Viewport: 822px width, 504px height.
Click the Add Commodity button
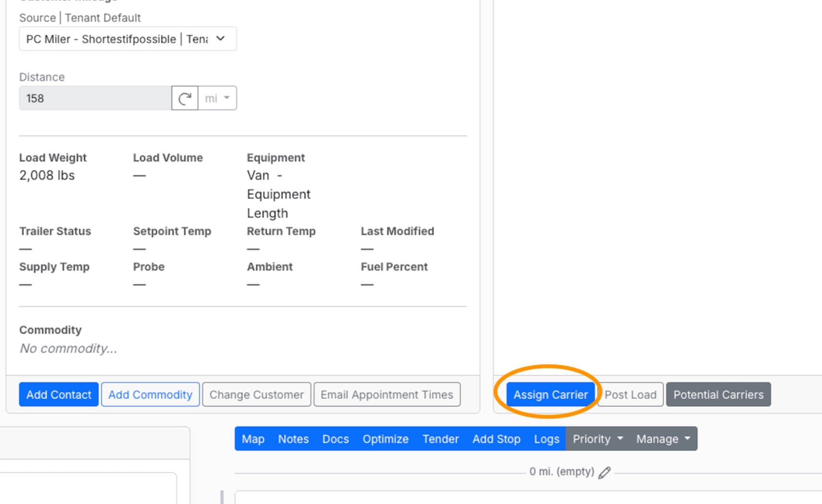pyautogui.click(x=150, y=394)
